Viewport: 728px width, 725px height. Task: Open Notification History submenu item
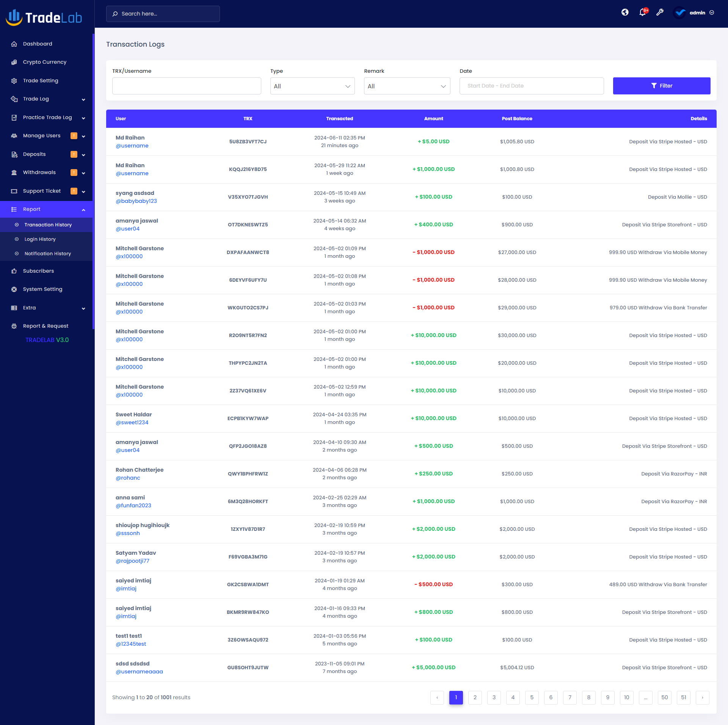coord(47,254)
